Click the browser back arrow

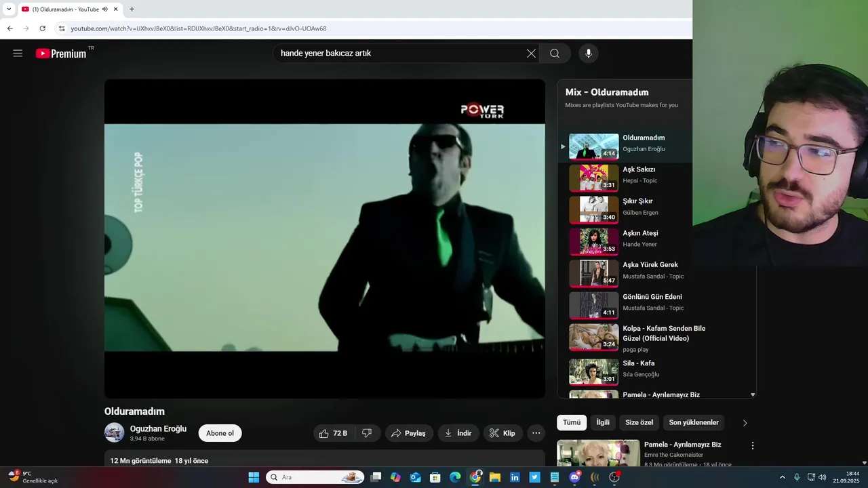(9, 28)
